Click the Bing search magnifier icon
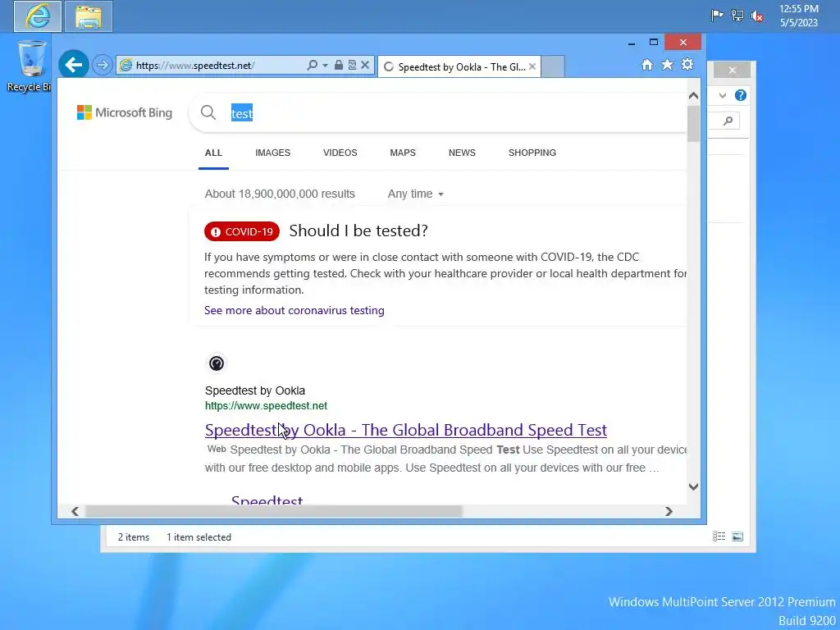This screenshot has width=840, height=630. click(x=208, y=112)
